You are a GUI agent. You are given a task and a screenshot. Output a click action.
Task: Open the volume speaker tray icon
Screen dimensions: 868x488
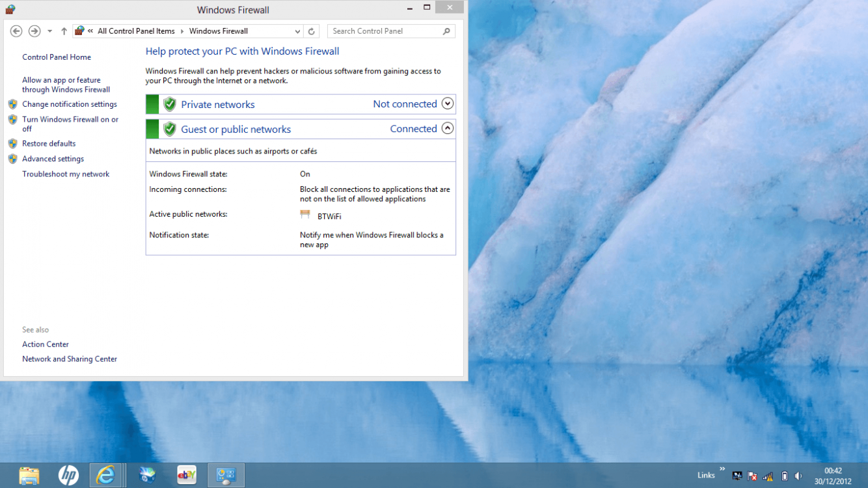[798, 476]
